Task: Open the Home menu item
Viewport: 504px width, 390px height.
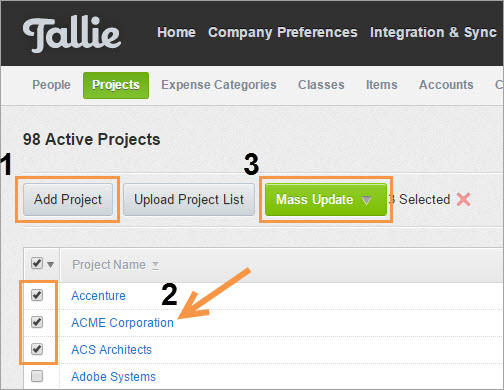Action: click(x=176, y=32)
